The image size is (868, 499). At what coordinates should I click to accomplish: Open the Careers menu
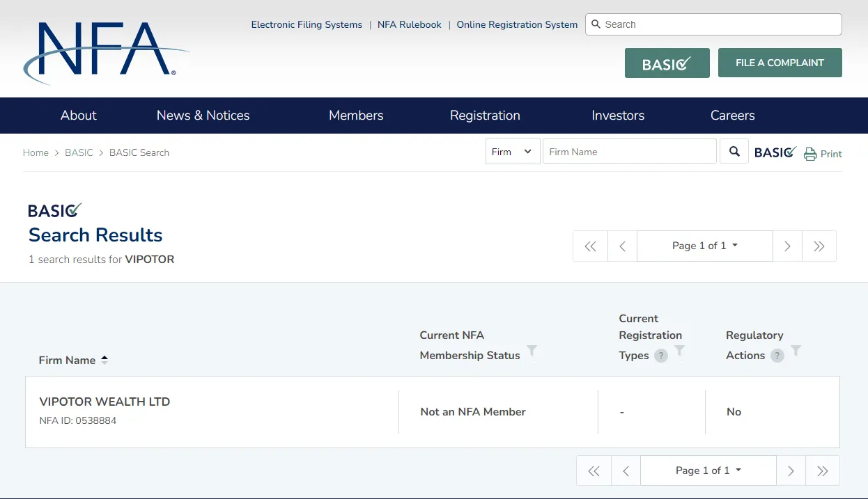[x=733, y=116]
